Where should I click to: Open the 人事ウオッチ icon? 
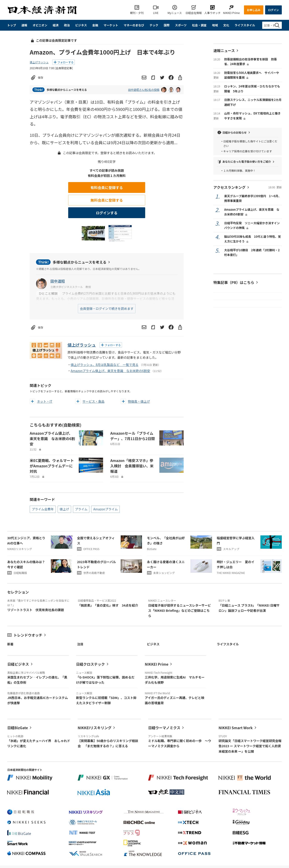click(212, 7)
